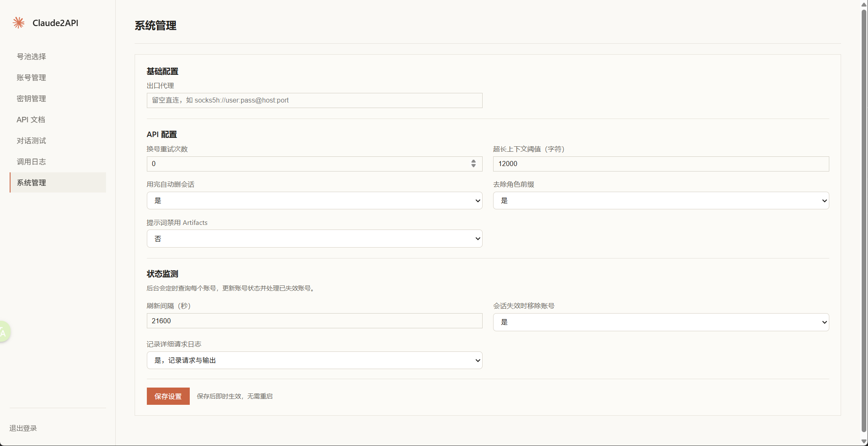
Task: Click the 基础配置 section heading
Action: point(162,71)
